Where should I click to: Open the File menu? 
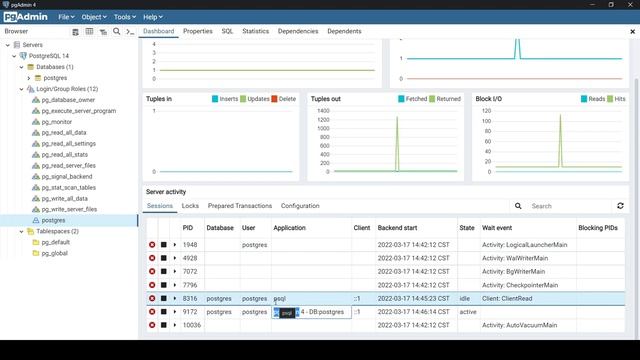coord(66,17)
